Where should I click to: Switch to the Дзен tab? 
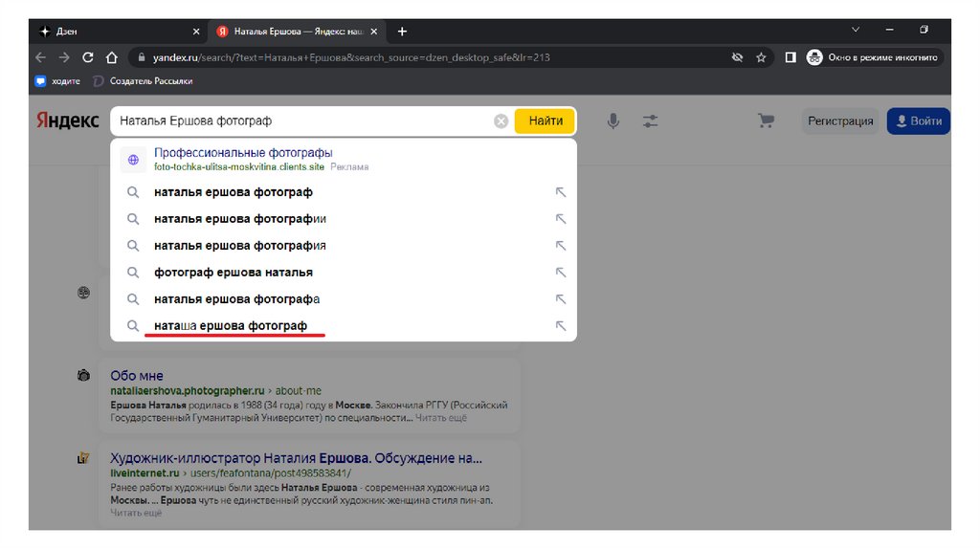pos(119,32)
